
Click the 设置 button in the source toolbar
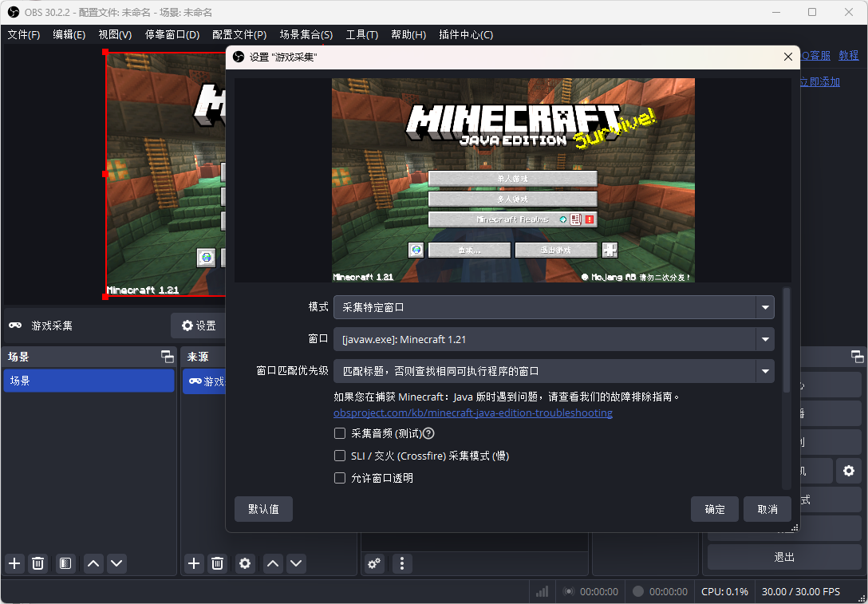199,326
